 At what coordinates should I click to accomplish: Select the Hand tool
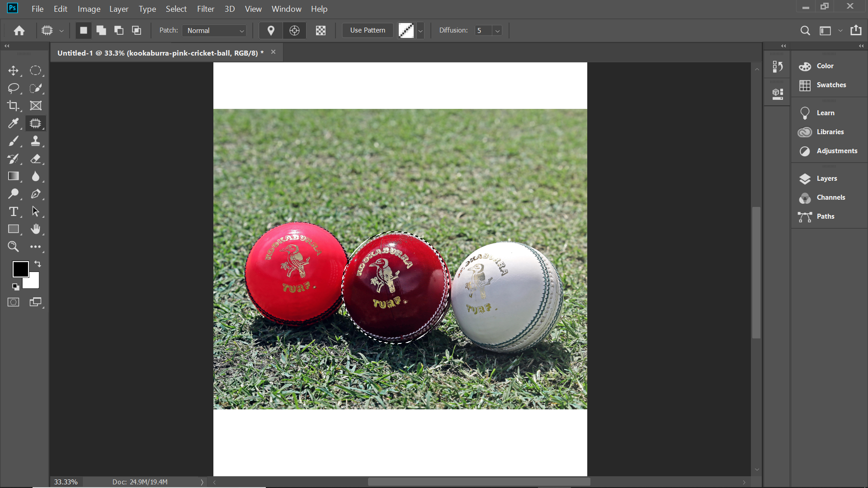pyautogui.click(x=35, y=229)
